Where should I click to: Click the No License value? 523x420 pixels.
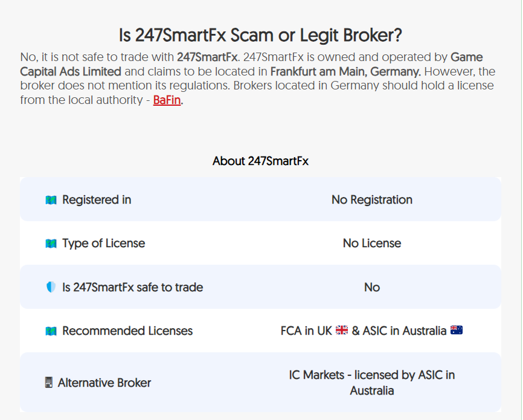click(372, 244)
